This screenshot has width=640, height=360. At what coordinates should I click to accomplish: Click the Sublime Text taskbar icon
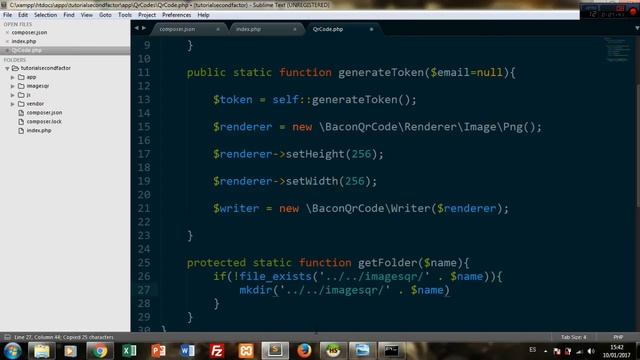pyautogui.click(x=275, y=350)
